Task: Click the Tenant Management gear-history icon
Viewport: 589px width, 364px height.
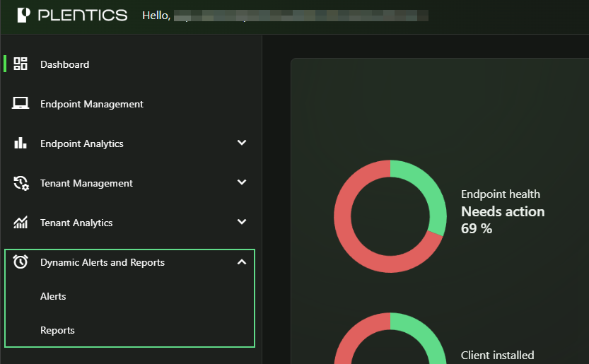Action: coord(21,183)
